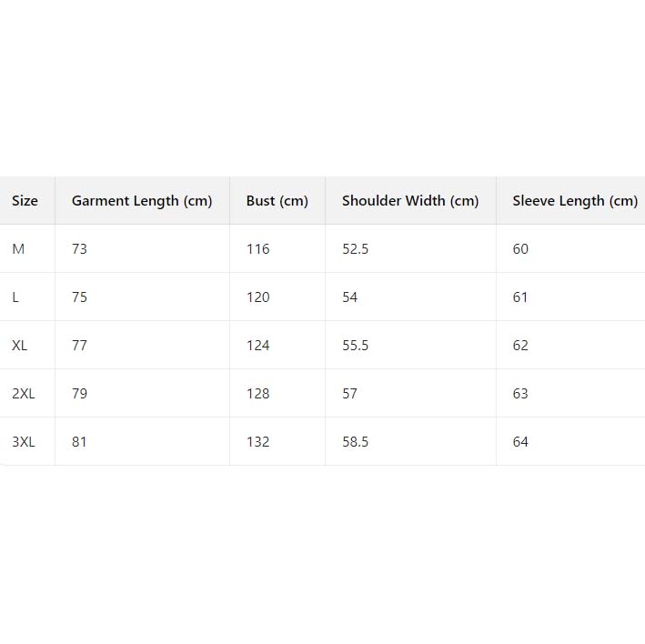Click bust value 124 for XL

(x=258, y=346)
